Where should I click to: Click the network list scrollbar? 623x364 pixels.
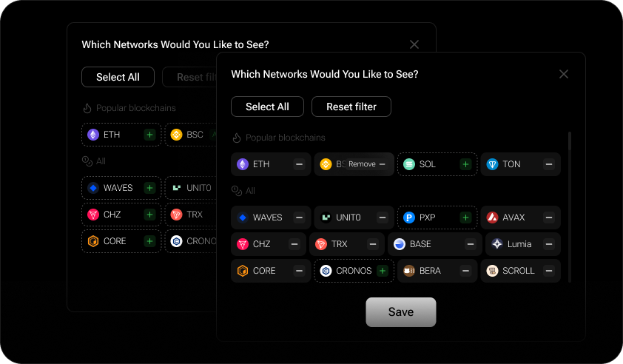(569, 206)
